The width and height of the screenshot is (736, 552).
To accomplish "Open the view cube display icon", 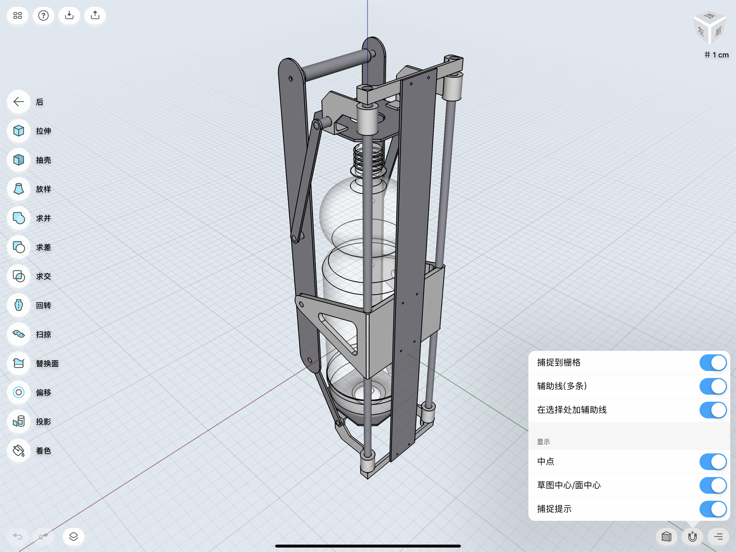I will (666, 536).
